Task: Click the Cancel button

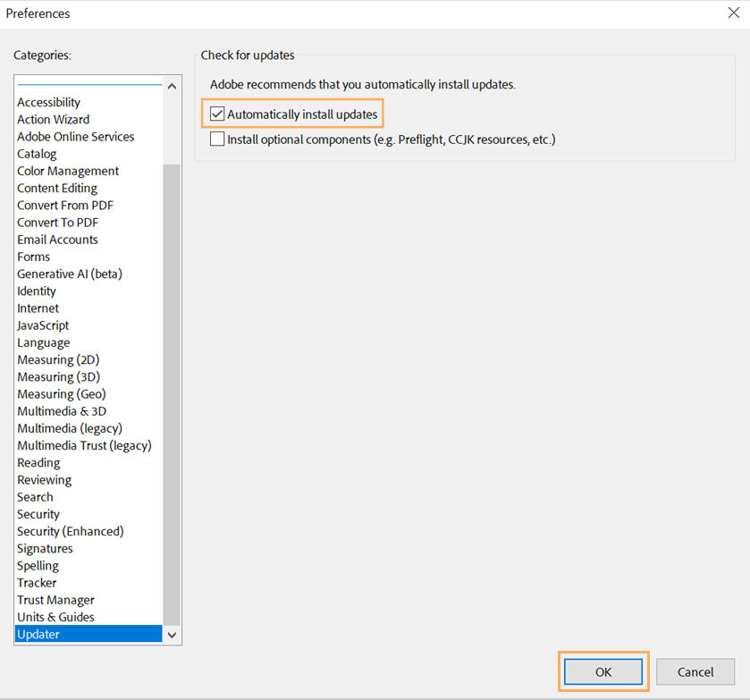Action: [695, 671]
